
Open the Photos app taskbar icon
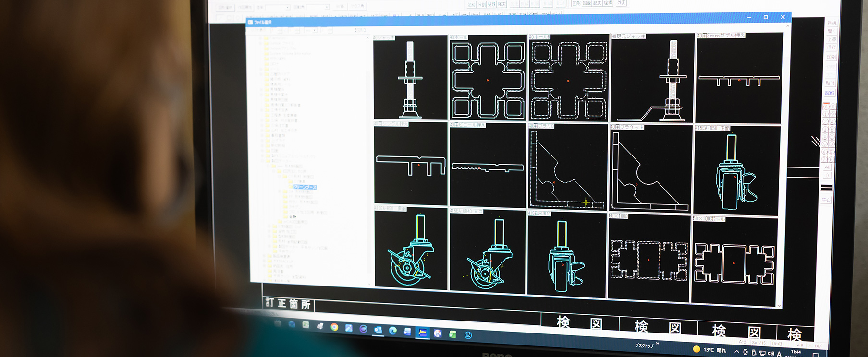(x=349, y=328)
